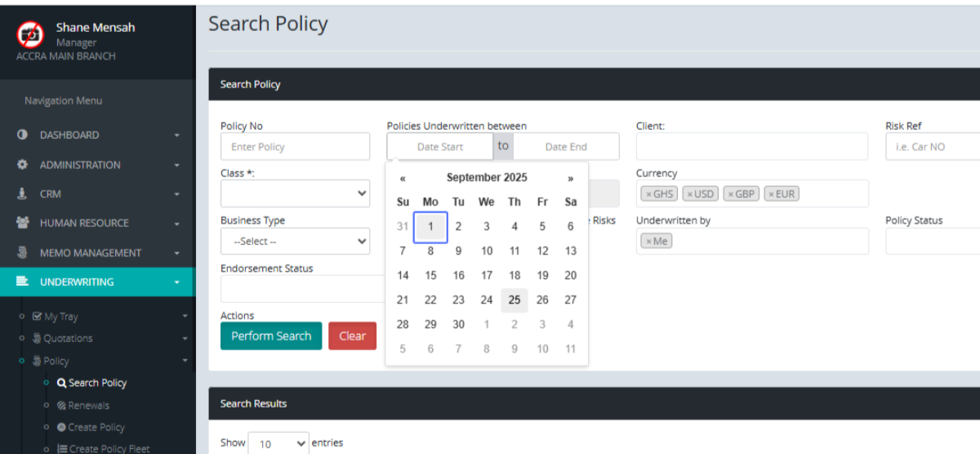Change the entries per page dropdown
The width and height of the screenshot is (980, 454).
point(278,443)
